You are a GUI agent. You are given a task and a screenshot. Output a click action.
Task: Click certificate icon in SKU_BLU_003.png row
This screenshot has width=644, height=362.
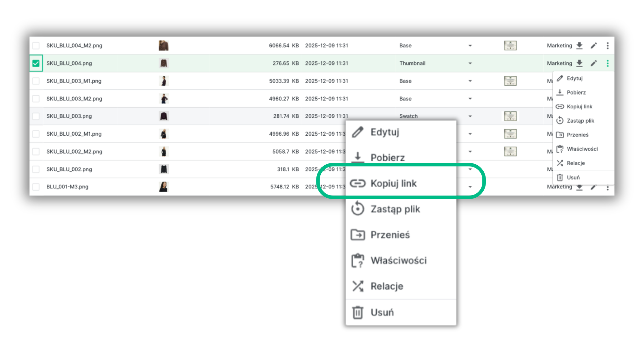tap(510, 116)
